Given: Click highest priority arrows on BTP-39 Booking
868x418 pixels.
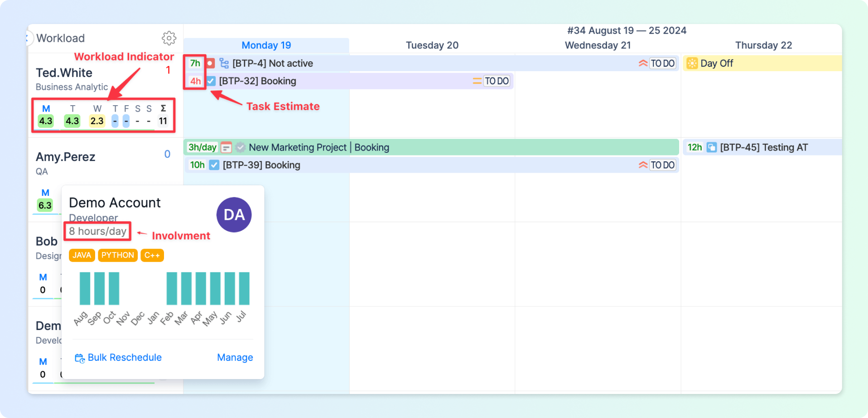Looking at the screenshot, I should coord(643,165).
